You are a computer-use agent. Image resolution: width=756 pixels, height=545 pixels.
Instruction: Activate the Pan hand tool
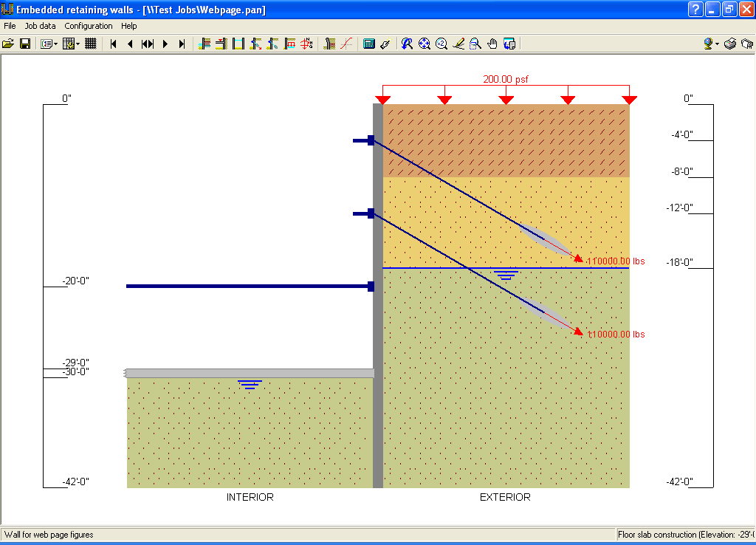click(x=492, y=44)
